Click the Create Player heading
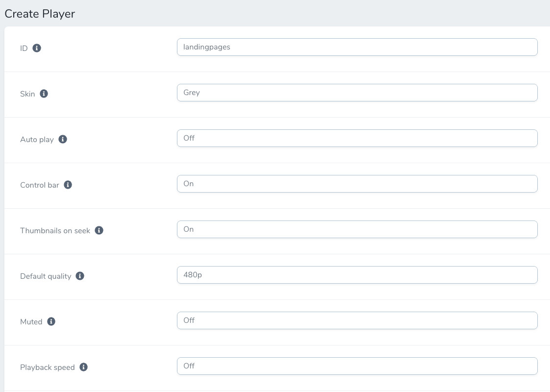The height and width of the screenshot is (392, 550). (40, 14)
